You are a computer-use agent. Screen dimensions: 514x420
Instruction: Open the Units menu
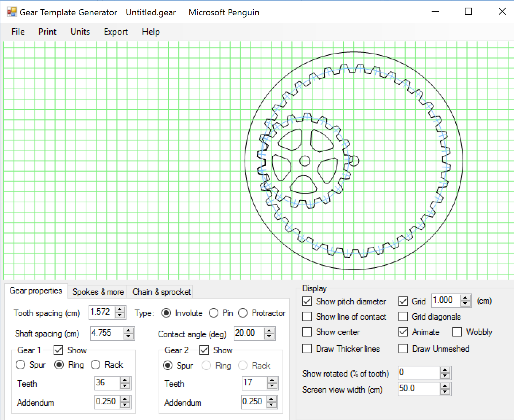click(x=80, y=32)
